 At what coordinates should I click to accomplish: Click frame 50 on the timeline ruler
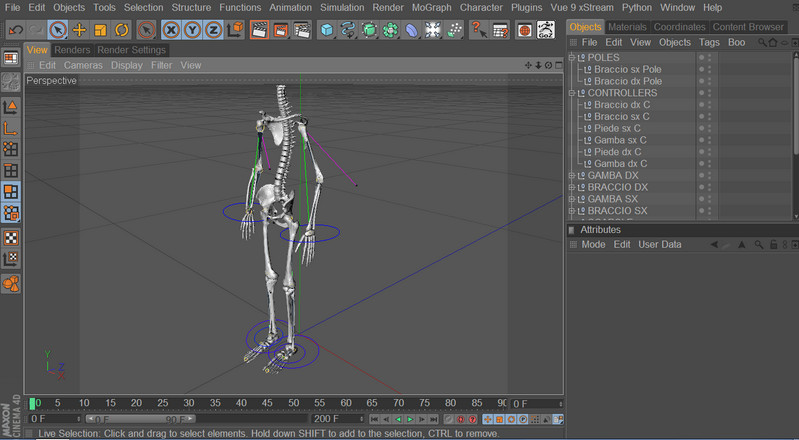click(x=293, y=403)
